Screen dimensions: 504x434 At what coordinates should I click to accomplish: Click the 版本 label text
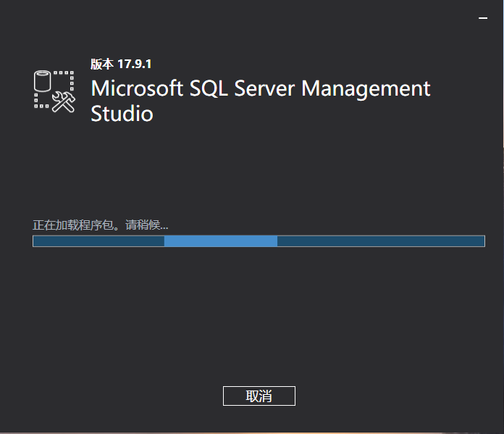(102, 64)
